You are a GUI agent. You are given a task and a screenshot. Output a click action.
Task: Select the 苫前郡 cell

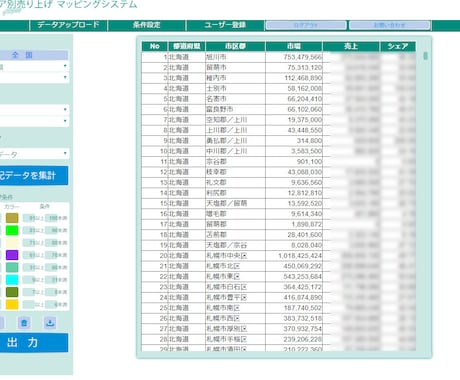[235, 235]
